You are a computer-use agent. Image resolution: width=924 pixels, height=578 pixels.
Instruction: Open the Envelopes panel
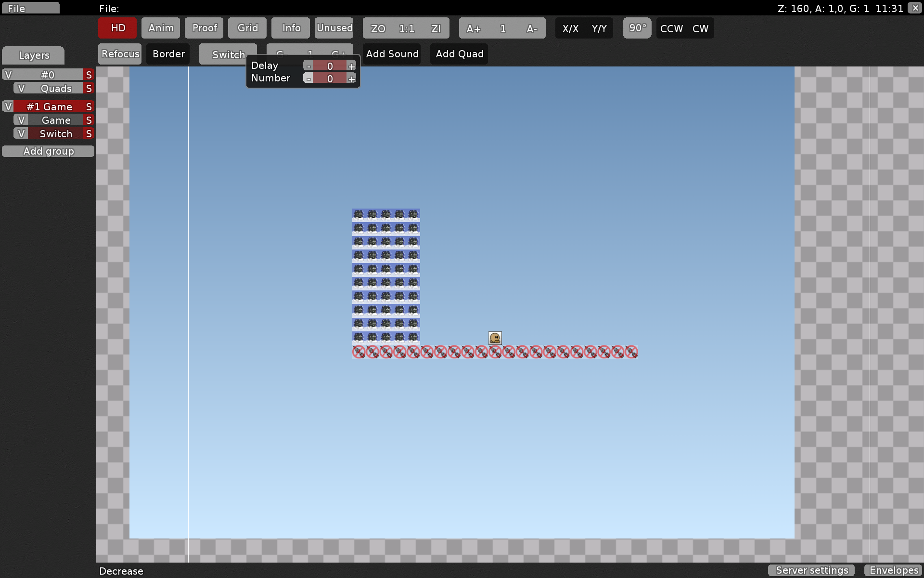coord(894,570)
